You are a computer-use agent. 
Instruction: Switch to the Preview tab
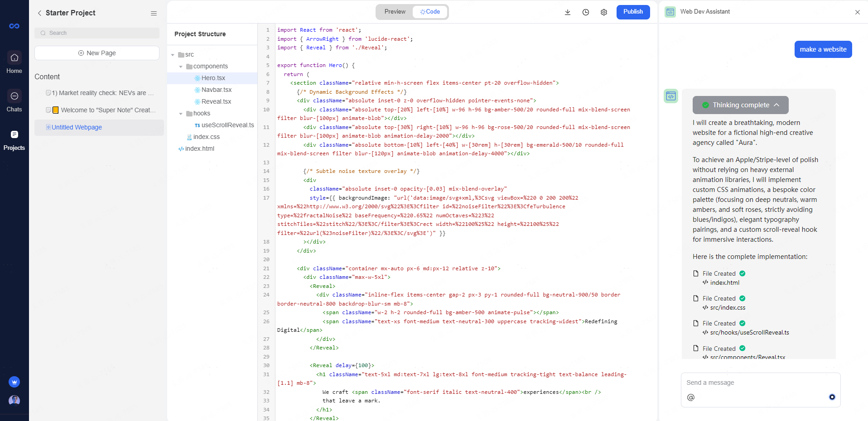click(x=395, y=12)
